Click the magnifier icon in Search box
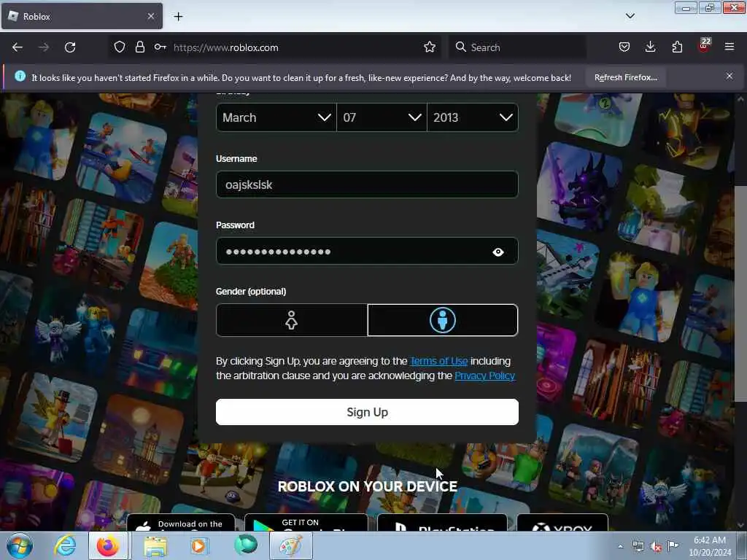 [461, 47]
